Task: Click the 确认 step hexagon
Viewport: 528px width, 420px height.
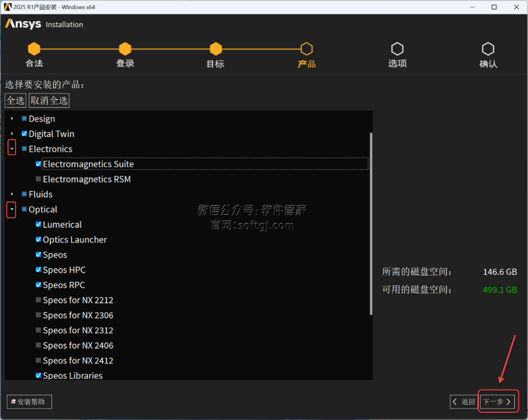Action: click(488, 49)
